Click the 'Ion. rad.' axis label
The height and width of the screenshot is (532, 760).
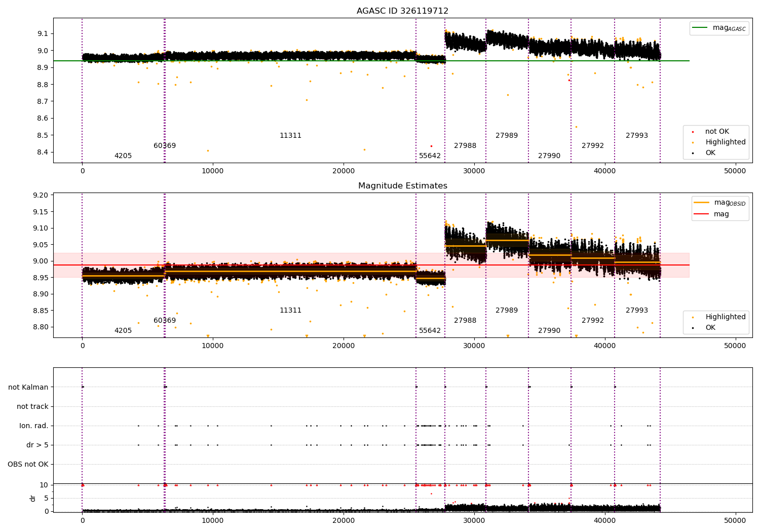tap(34, 426)
